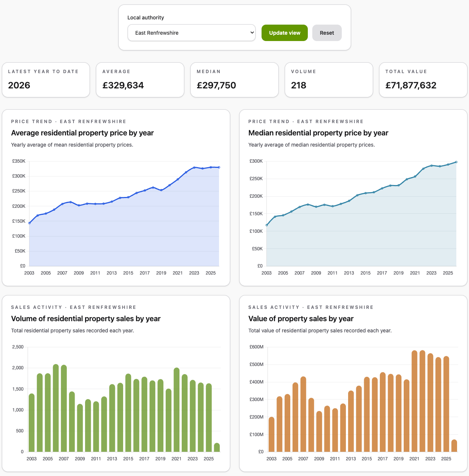Click the 2003 point on median price line
469x476 pixels.
click(x=267, y=225)
